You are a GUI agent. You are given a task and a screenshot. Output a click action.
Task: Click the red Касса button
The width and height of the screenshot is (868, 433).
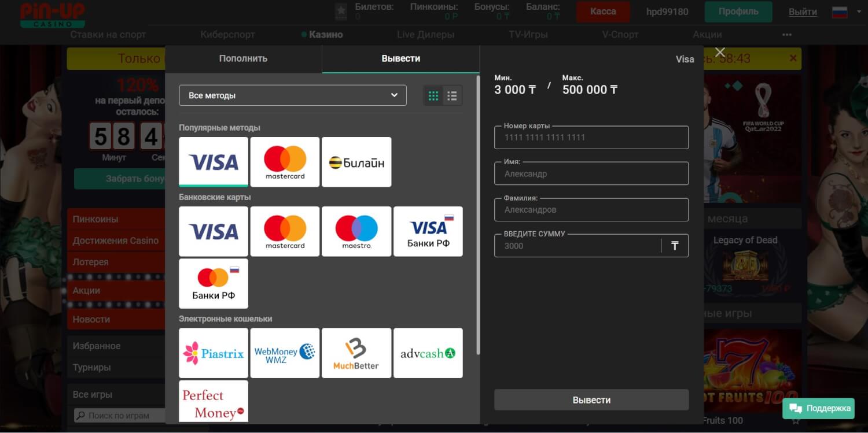[602, 12]
